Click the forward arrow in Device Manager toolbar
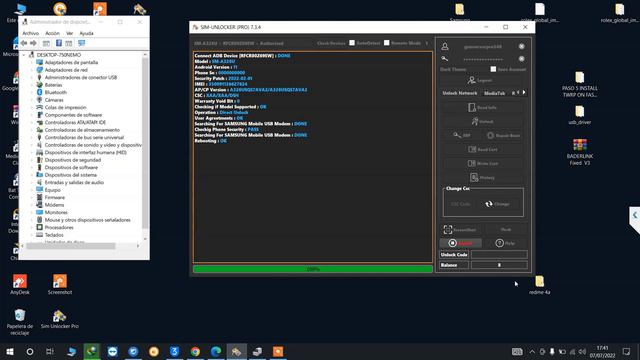The image size is (640, 360). [x=33, y=43]
